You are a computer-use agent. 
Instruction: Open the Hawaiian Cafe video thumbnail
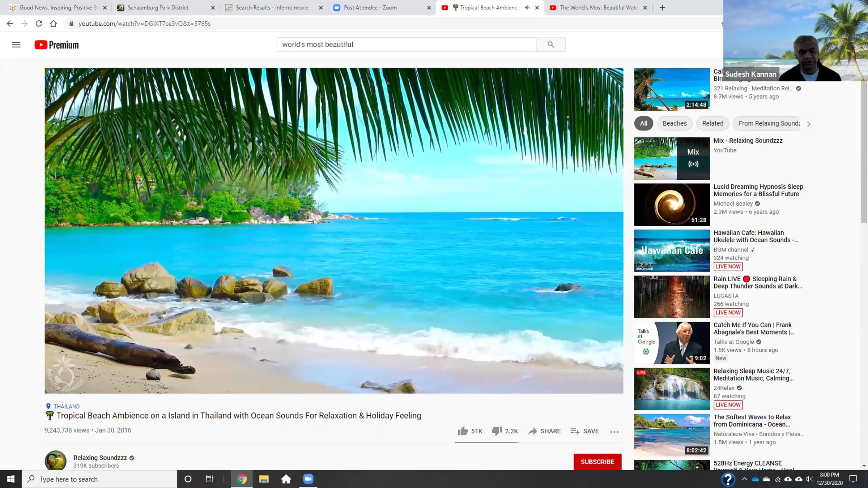click(x=672, y=251)
